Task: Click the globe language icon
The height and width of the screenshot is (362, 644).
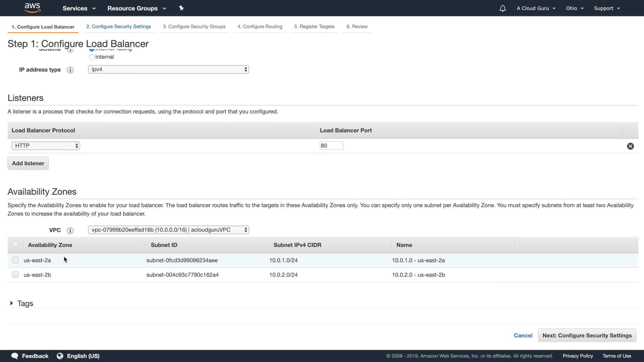Action: point(60,356)
